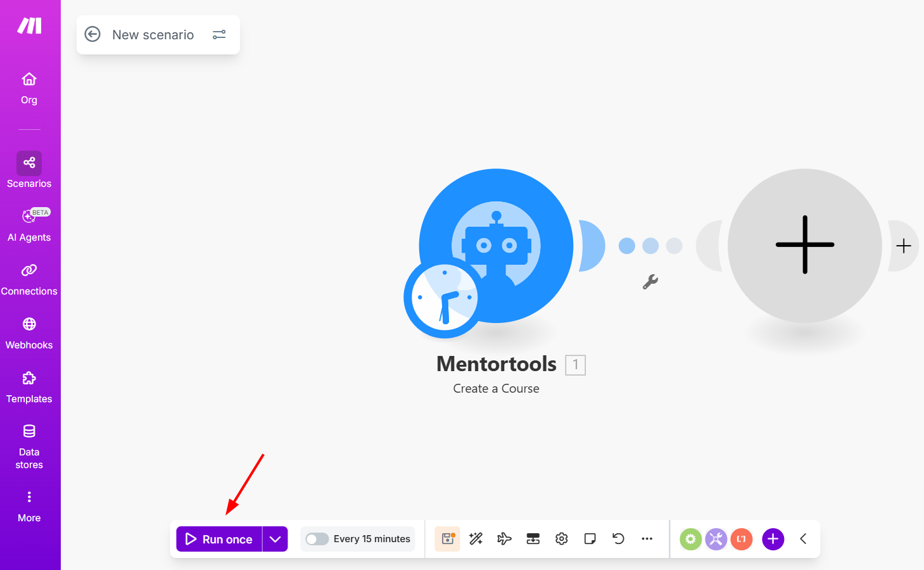Screen dimensions: 924x570
Task: Open the Scenarios sidebar section
Action: click(29, 170)
